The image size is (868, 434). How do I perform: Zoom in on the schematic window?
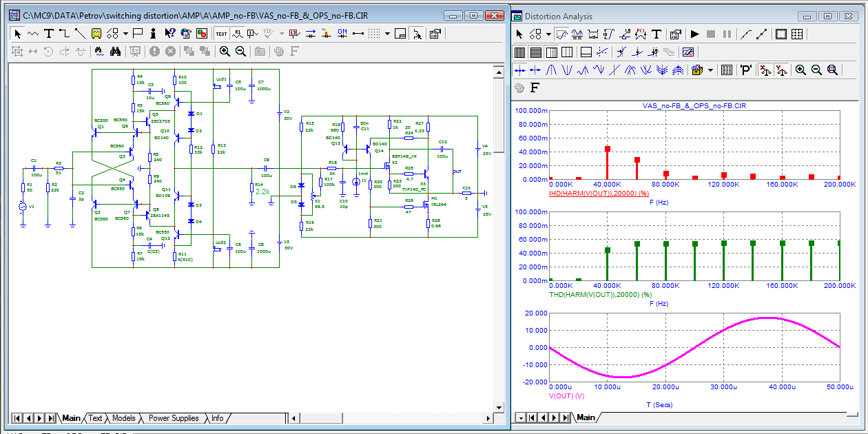pyautogui.click(x=225, y=51)
